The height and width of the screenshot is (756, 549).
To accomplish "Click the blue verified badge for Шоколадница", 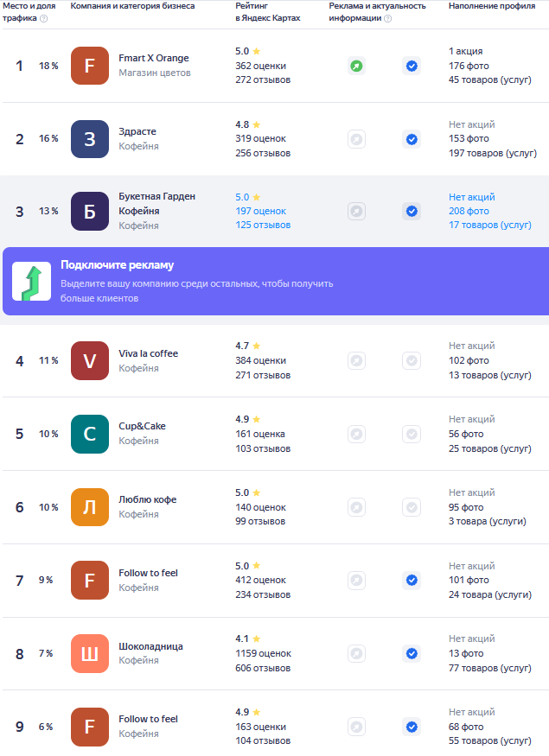I will tap(412, 653).
